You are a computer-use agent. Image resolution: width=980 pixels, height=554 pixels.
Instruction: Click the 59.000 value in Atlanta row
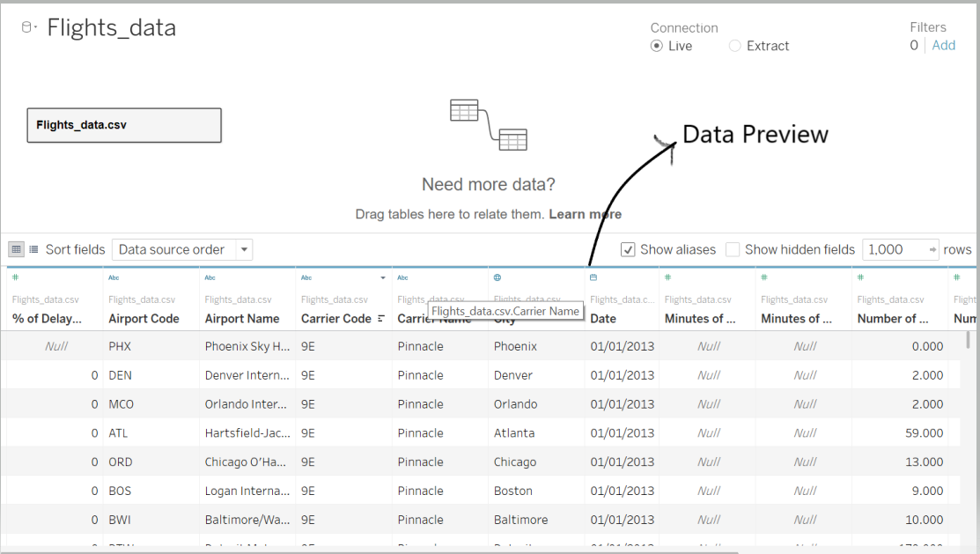[925, 432]
